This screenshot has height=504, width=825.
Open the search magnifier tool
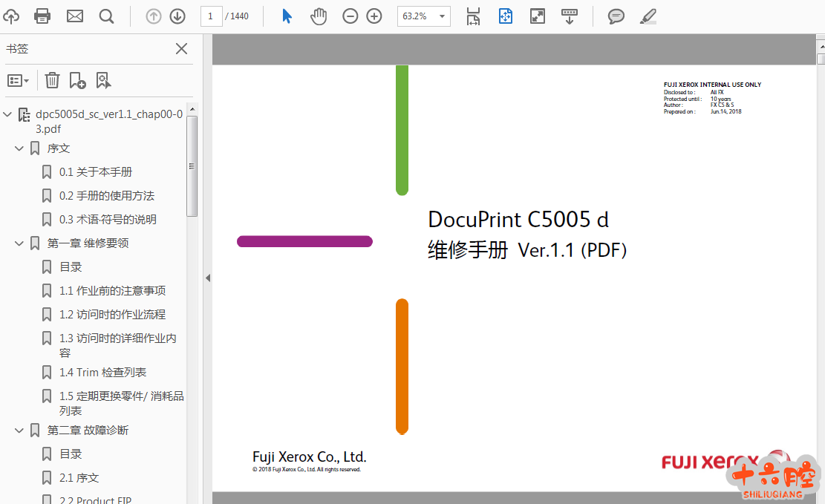[106, 16]
